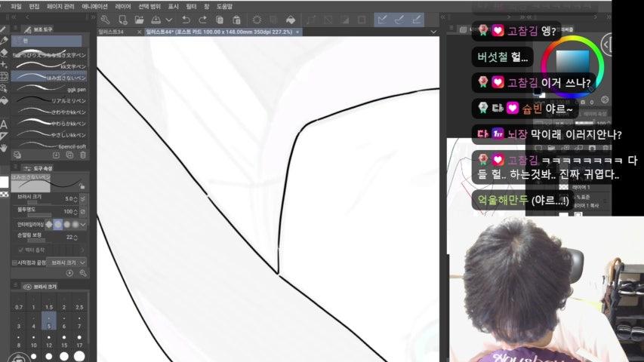Select the Eraser tool in left toolbar
The width and height of the screenshot is (644, 362).
point(4,53)
